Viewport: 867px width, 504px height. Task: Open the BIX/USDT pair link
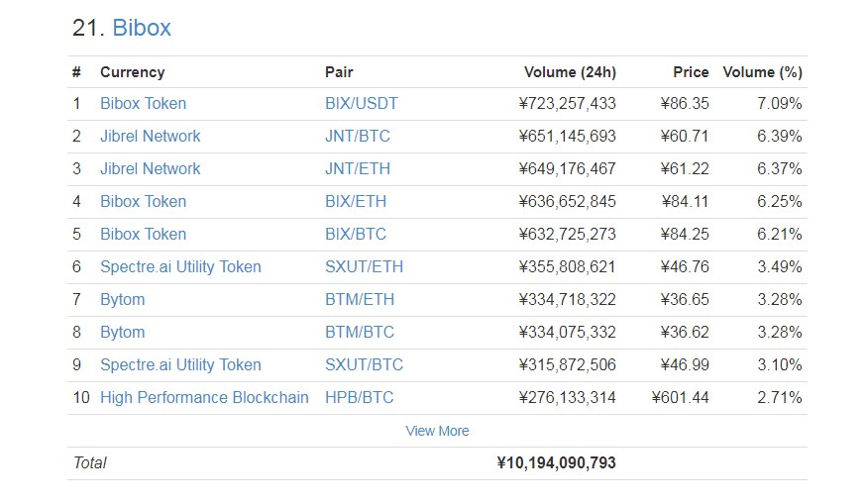[x=361, y=103]
